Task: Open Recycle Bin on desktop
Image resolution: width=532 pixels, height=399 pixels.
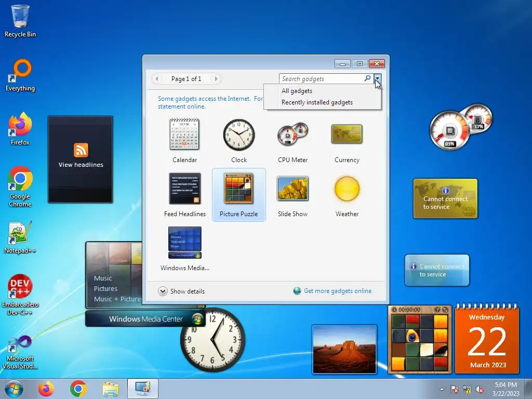Action: point(20,21)
